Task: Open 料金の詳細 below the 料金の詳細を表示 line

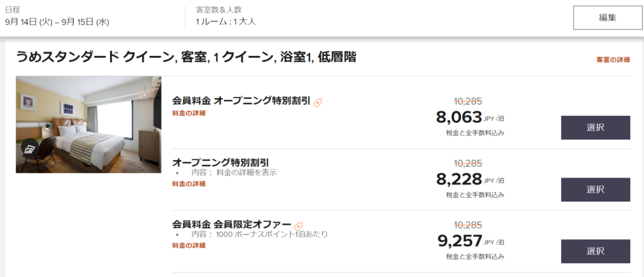Action: 189,184
